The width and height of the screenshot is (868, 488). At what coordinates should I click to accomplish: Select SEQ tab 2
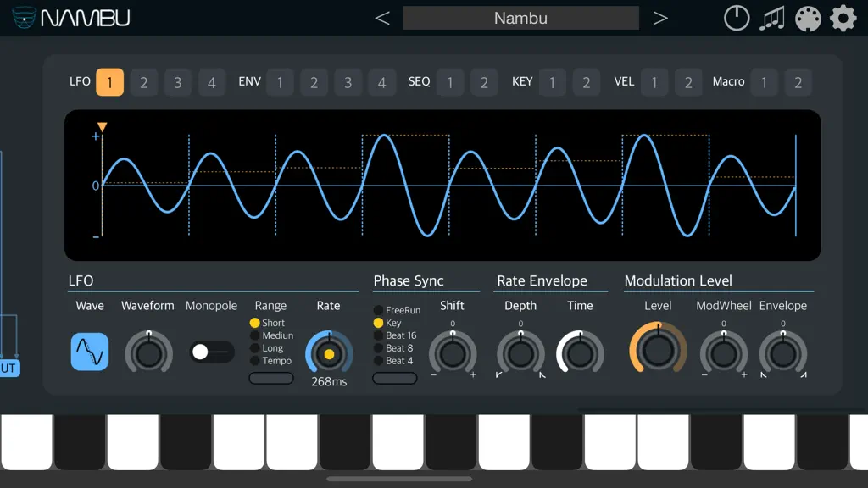click(484, 82)
